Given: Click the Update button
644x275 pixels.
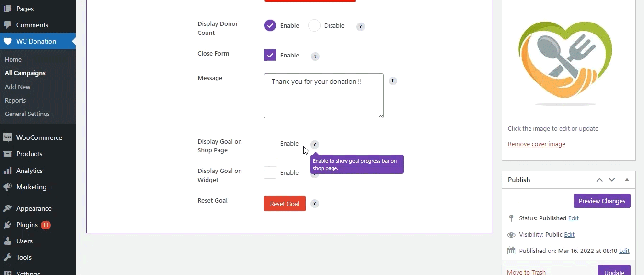Looking at the screenshot, I should (614, 271).
